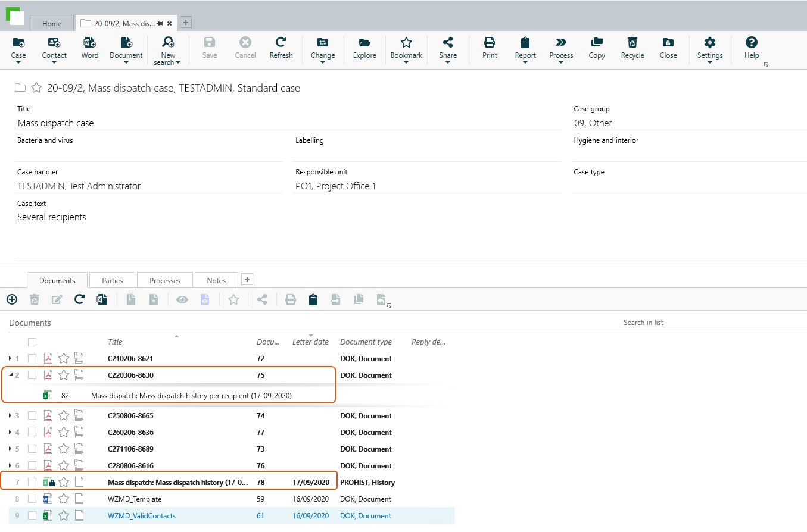The height and width of the screenshot is (532, 807).
Task: Expand document row C250806-8665
Action: pyautogui.click(x=10, y=415)
